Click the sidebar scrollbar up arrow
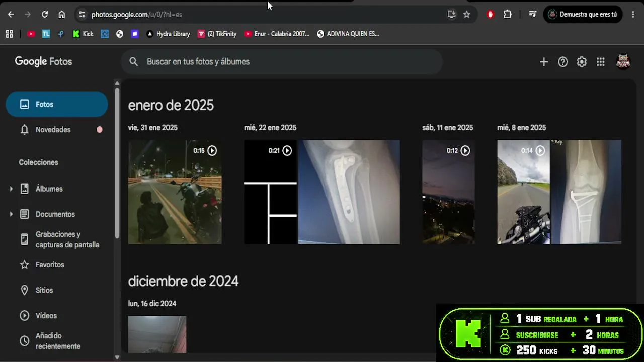This screenshot has height=362, width=644. pyautogui.click(x=117, y=83)
